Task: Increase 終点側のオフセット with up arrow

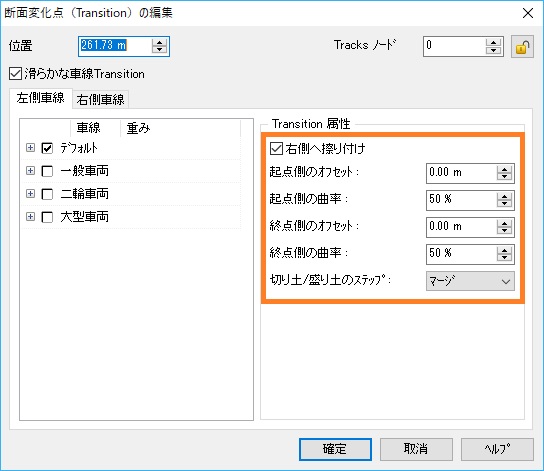Action: click(504, 224)
